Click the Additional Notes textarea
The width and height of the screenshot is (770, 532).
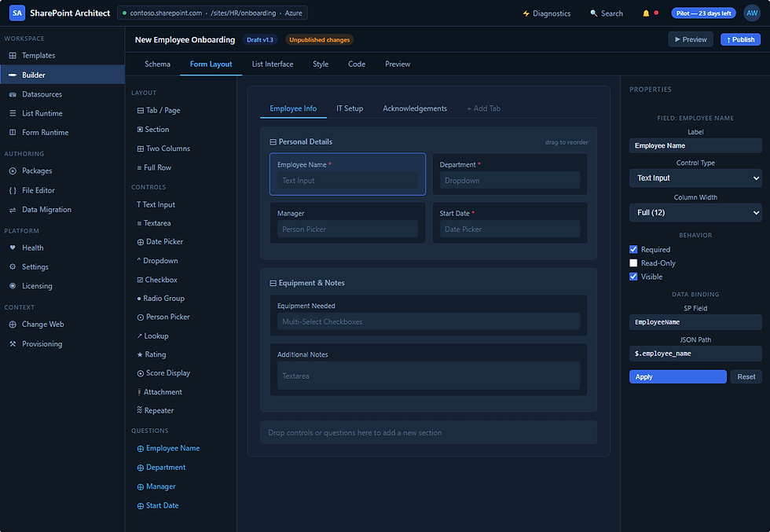pyautogui.click(x=428, y=376)
